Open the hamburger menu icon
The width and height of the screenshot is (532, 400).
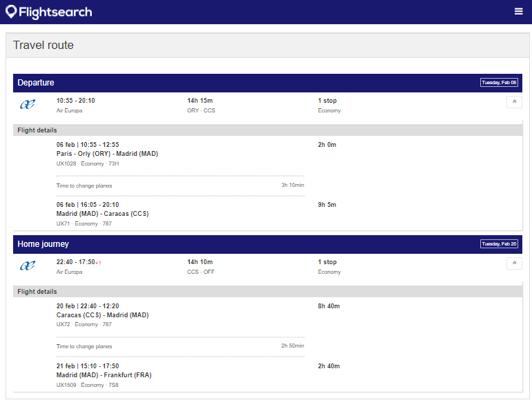tap(518, 12)
